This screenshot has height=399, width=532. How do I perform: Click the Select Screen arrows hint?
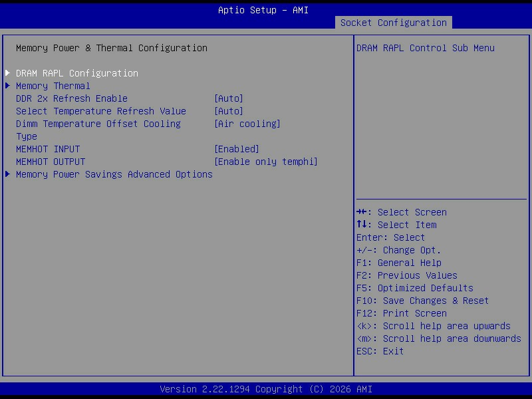pyautogui.click(x=402, y=212)
